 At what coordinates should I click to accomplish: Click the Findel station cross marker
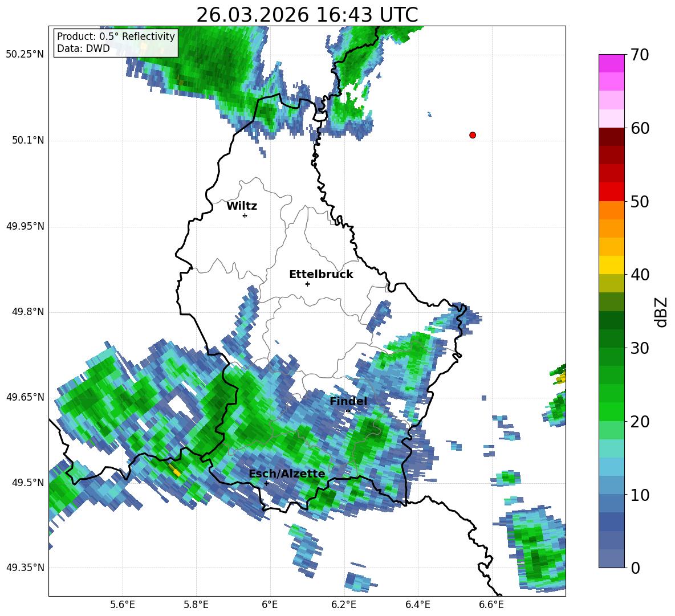(348, 411)
